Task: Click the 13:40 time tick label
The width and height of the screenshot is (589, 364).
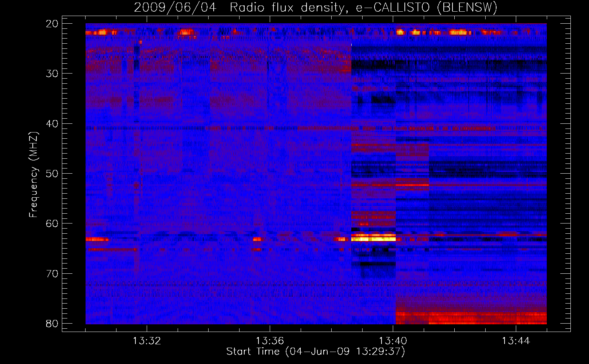Action: click(x=393, y=341)
